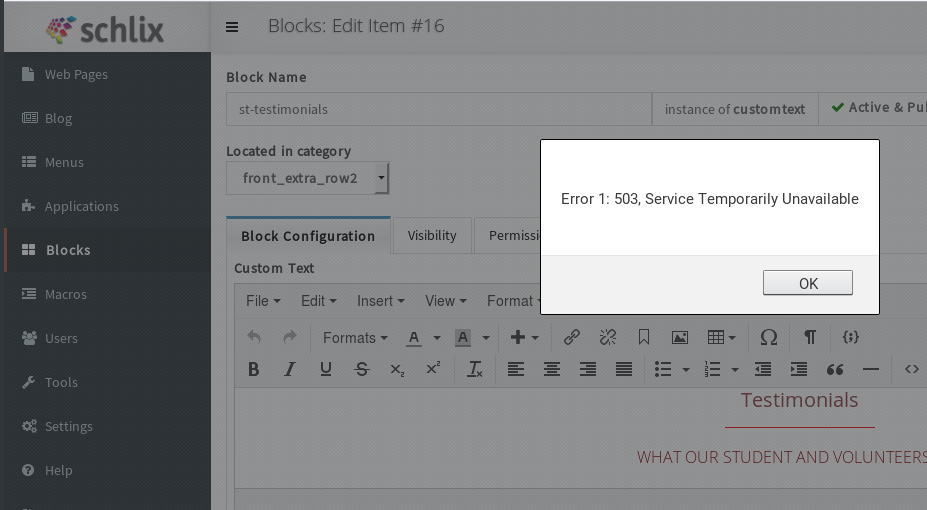The height and width of the screenshot is (510, 927).
Task: Select the center align icon
Action: click(551, 369)
